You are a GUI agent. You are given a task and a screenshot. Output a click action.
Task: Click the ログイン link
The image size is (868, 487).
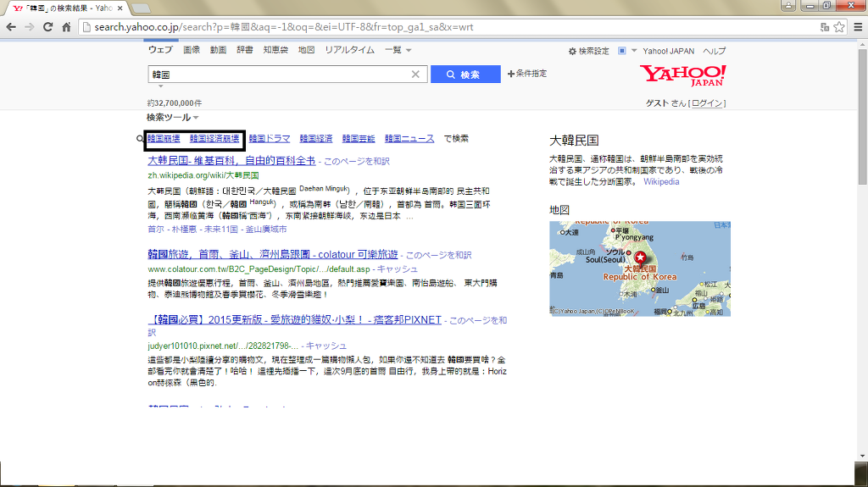coord(708,103)
